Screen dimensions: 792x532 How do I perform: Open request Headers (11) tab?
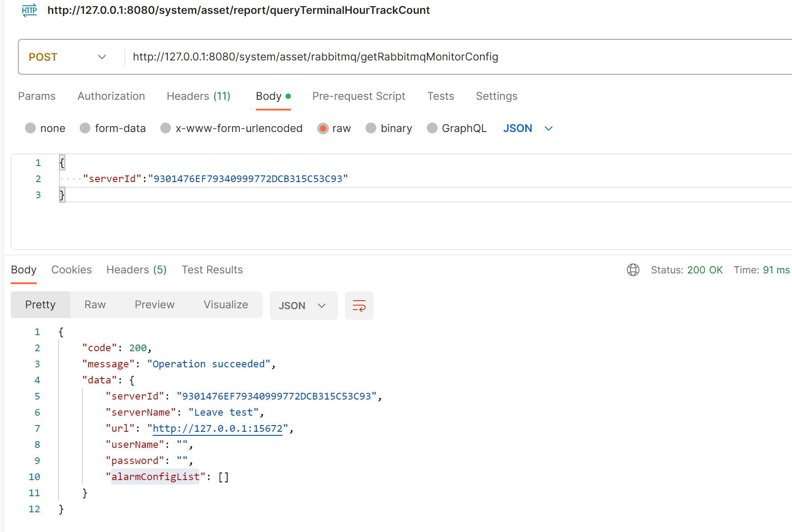(198, 96)
